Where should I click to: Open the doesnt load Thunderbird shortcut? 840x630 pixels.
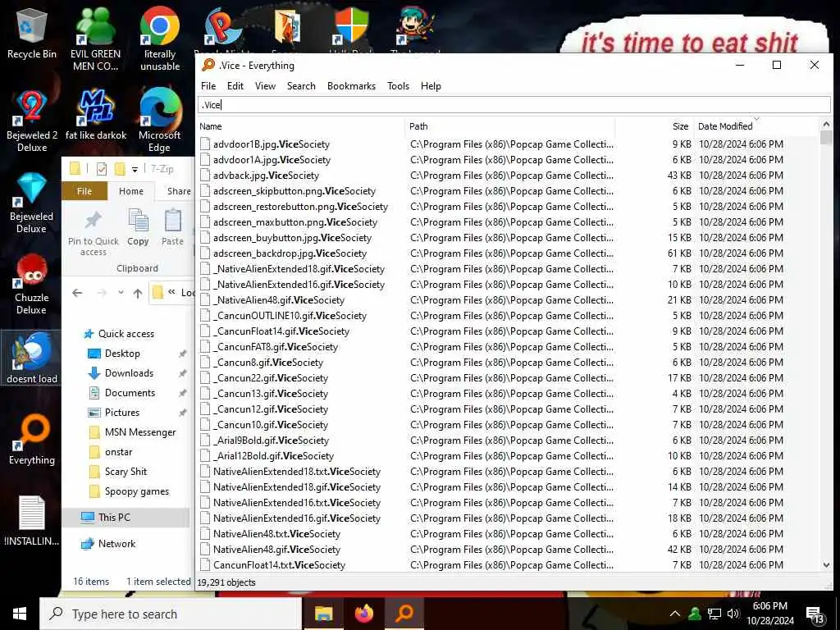coord(32,358)
